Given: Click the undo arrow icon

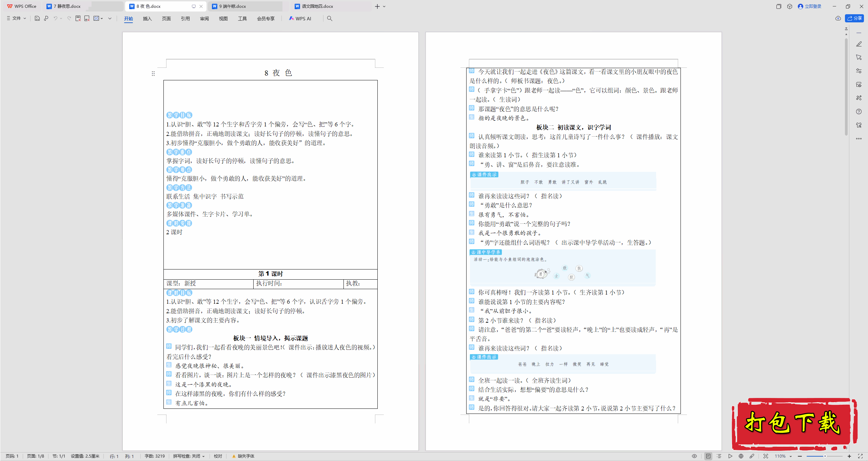Looking at the screenshot, I should (x=55, y=18).
